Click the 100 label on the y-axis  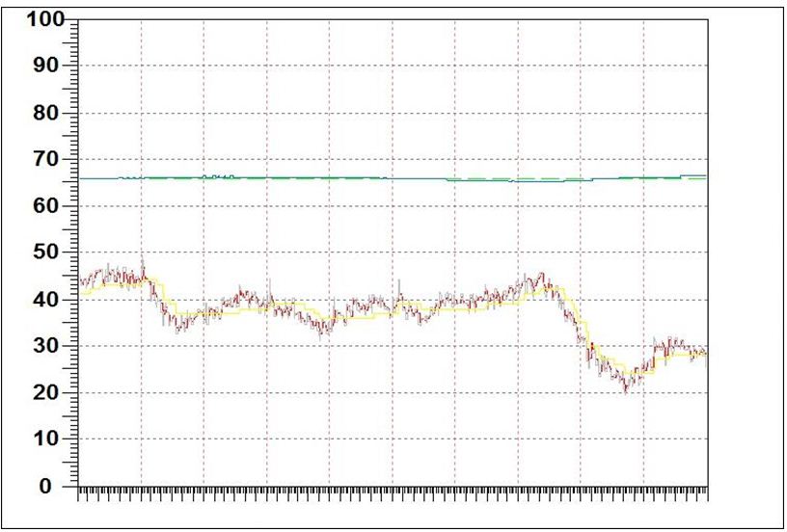(42, 19)
